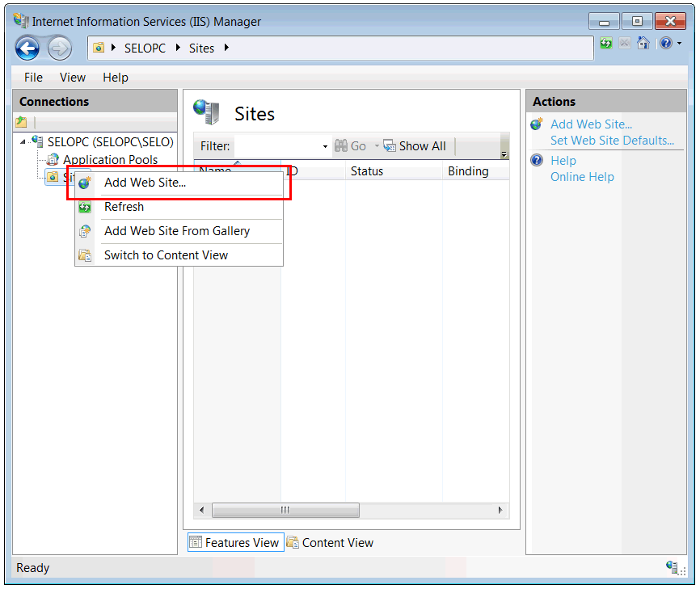Screen dimensions: 700x589
Task: Switch to the Features View tab
Action: pos(236,543)
